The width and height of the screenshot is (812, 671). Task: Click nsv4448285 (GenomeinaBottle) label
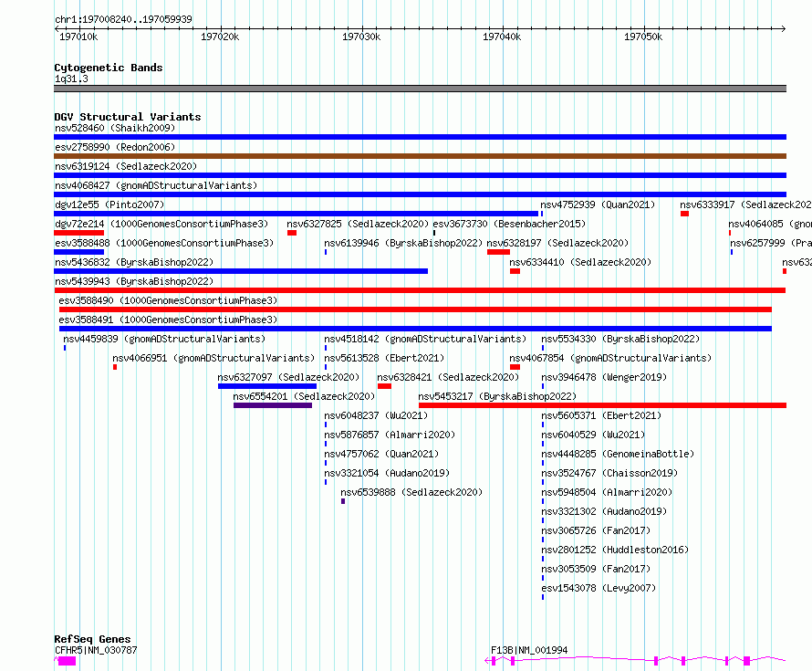[618, 454]
